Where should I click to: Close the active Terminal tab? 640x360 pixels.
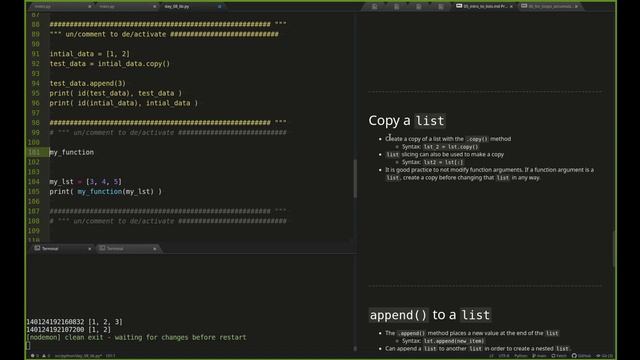click(x=89, y=249)
